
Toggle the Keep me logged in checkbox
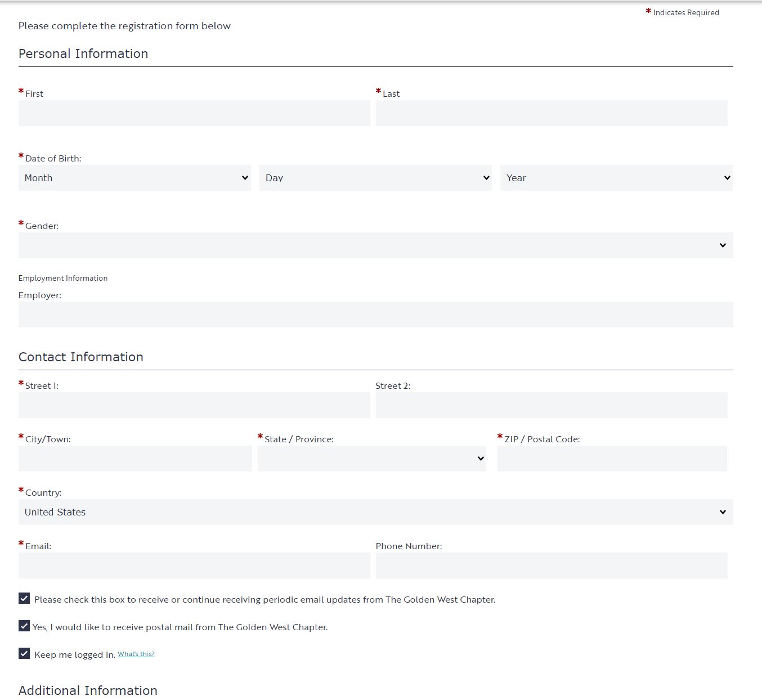tap(24, 653)
